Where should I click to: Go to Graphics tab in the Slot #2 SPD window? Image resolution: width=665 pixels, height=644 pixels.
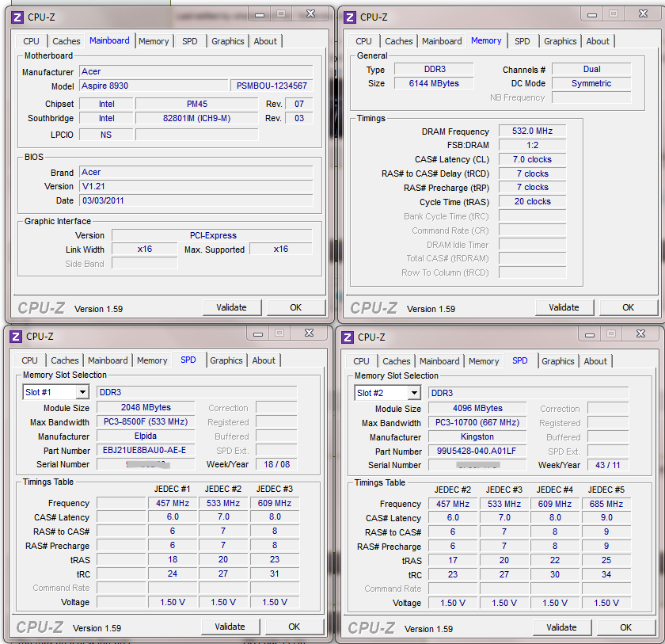click(x=557, y=361)
